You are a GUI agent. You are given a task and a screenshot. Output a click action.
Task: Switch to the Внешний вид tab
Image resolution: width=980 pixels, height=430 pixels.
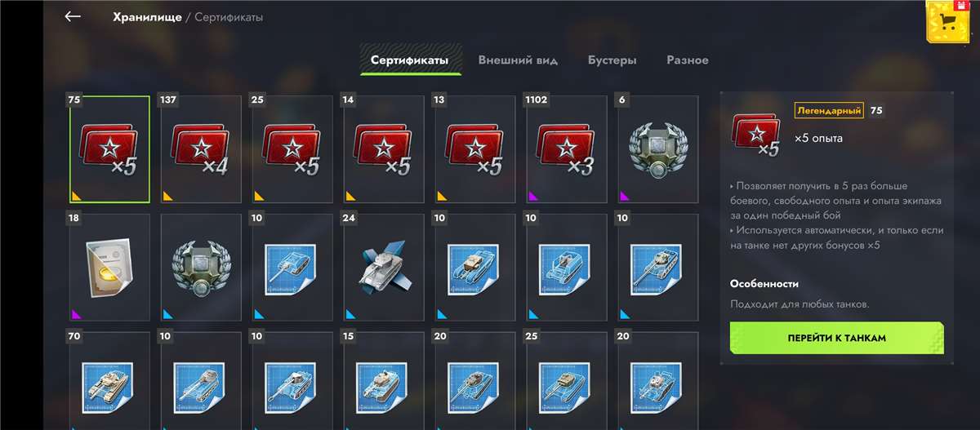(518, 60)
